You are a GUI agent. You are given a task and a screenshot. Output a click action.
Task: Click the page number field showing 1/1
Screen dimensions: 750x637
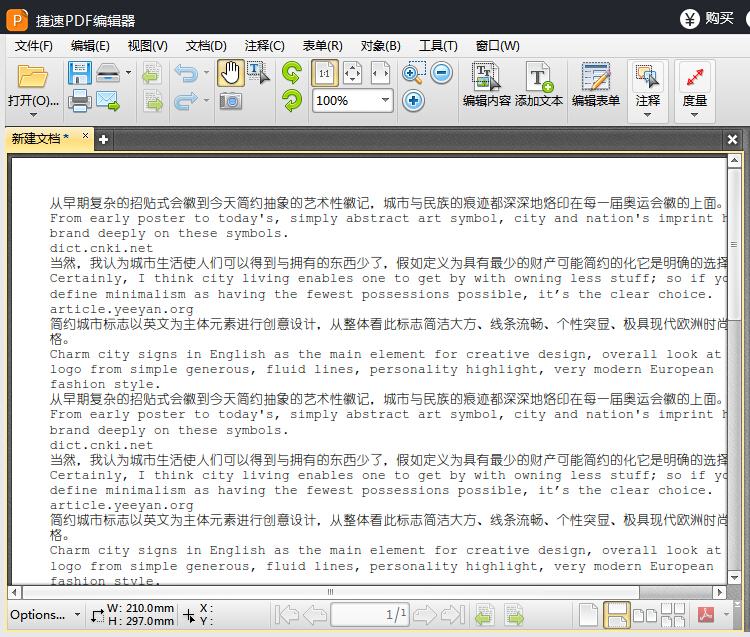pyautogui.click(x=370, y=615)
